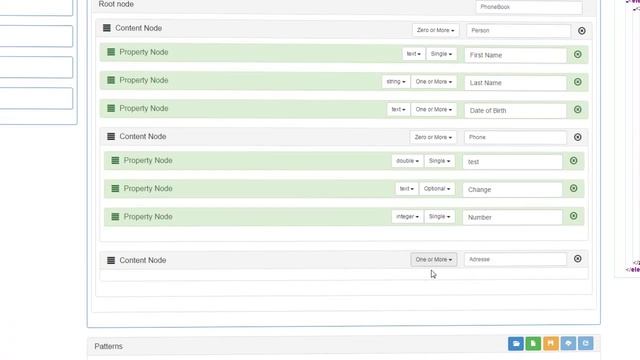640x360 pixels.
Task: Open pattern with the blue folder icon
Action: [x=516, y=344]
